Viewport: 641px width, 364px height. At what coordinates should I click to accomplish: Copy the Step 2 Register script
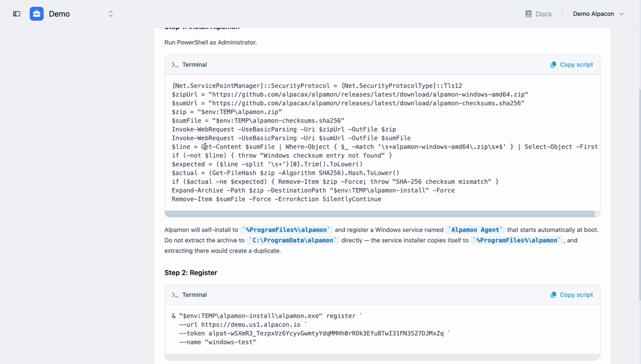click(x=571, y=295)
